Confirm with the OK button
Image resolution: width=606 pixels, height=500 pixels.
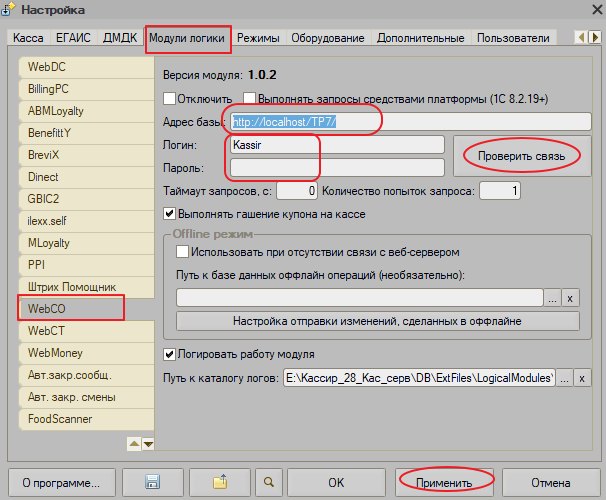tap(336, 482)
